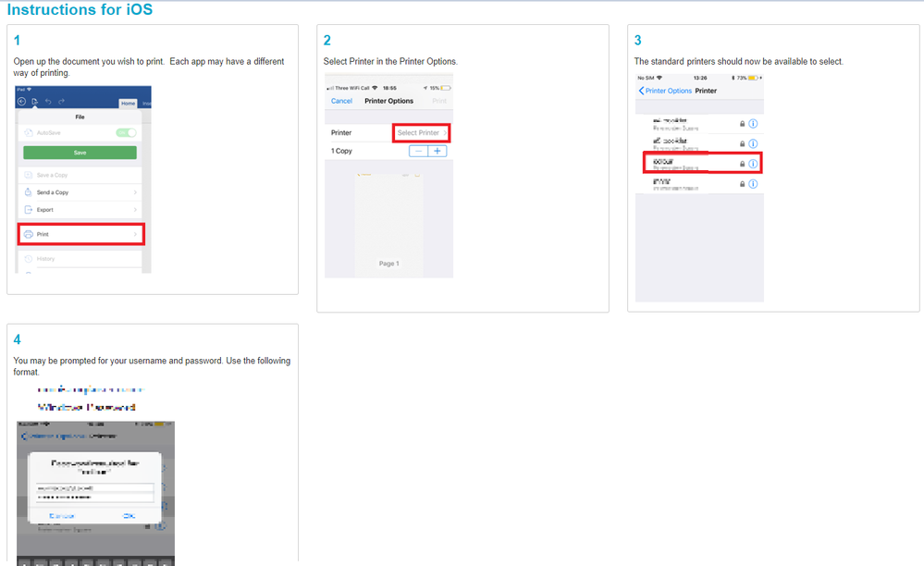Tap Cancel in the password dialog

62,516
